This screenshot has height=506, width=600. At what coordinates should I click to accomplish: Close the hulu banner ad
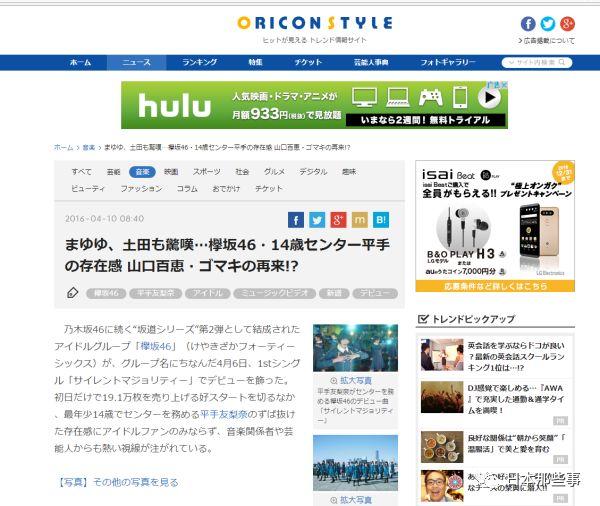point(504,85)
